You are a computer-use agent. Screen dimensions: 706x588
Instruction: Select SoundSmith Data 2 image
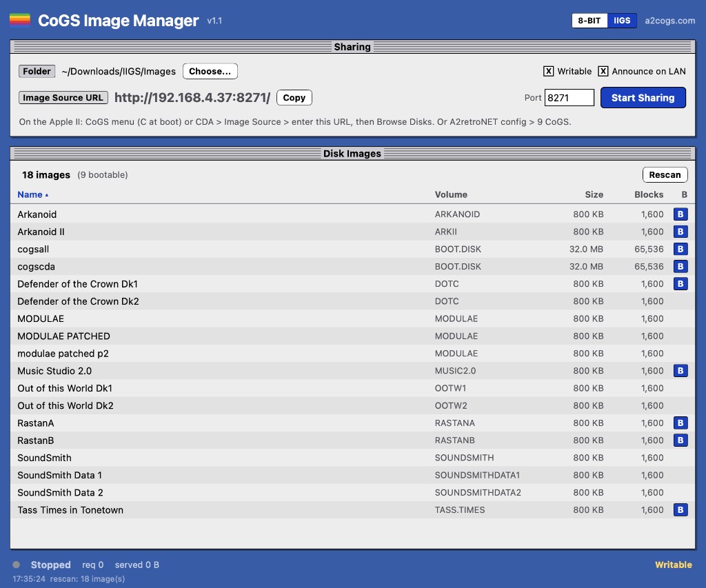(x=352, y=493)
